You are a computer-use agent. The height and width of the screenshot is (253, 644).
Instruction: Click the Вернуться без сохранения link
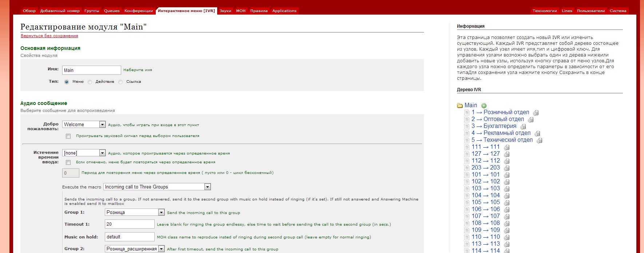49,36
